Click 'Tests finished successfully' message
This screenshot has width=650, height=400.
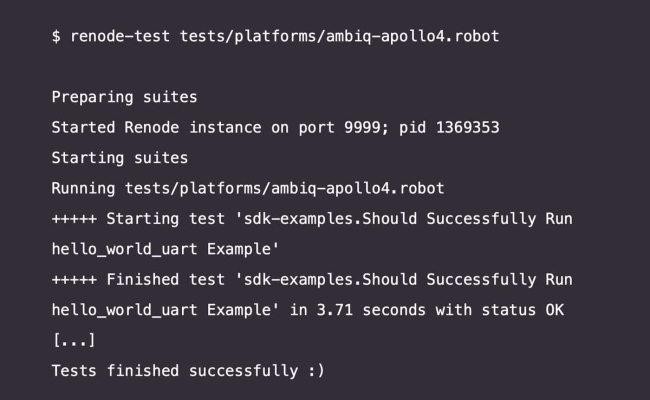(x=174, y=371)
